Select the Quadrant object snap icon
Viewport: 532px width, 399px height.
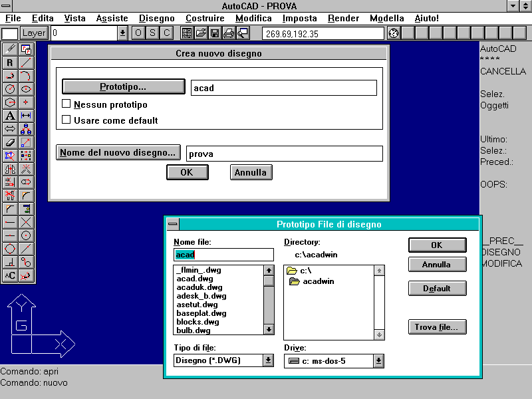10,249
